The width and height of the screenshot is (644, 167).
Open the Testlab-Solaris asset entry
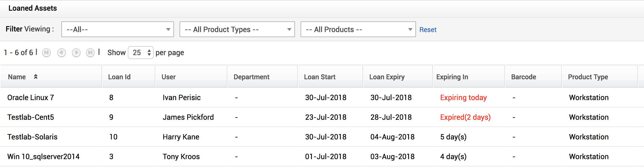32,137
